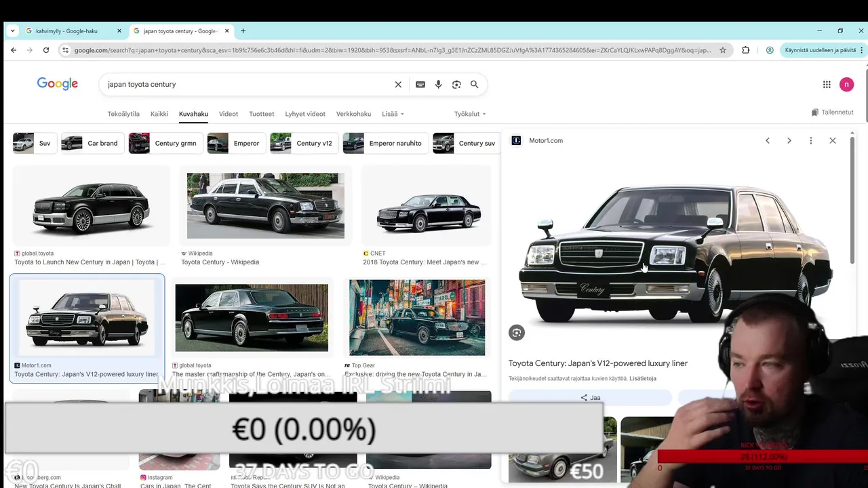Expand the Työkalut tools dropdown

pyautogui.click(x=470, y=114)
